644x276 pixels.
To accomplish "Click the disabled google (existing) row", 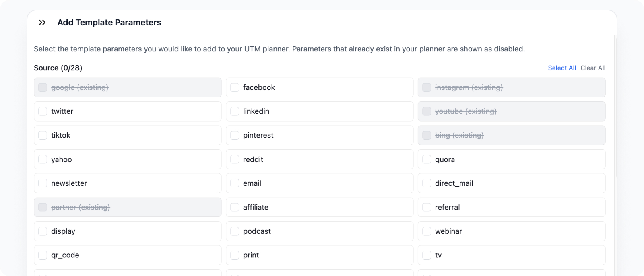I will tap(128, 87).
